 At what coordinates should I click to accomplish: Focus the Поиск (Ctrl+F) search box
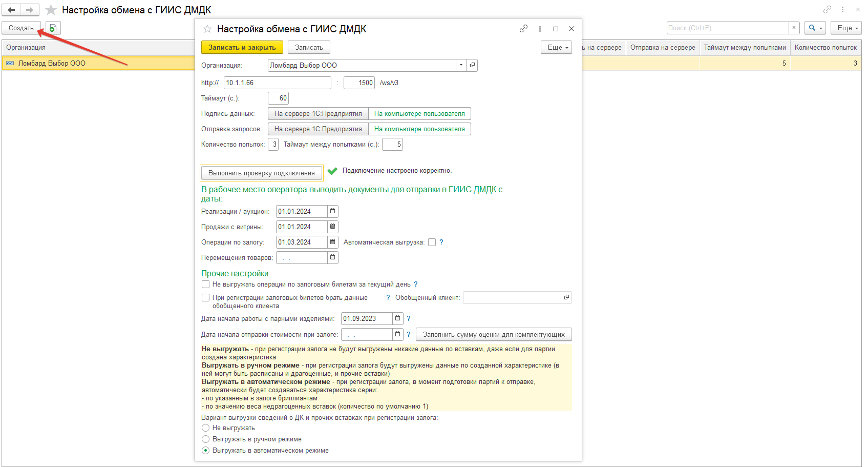(x=728, y=28)
